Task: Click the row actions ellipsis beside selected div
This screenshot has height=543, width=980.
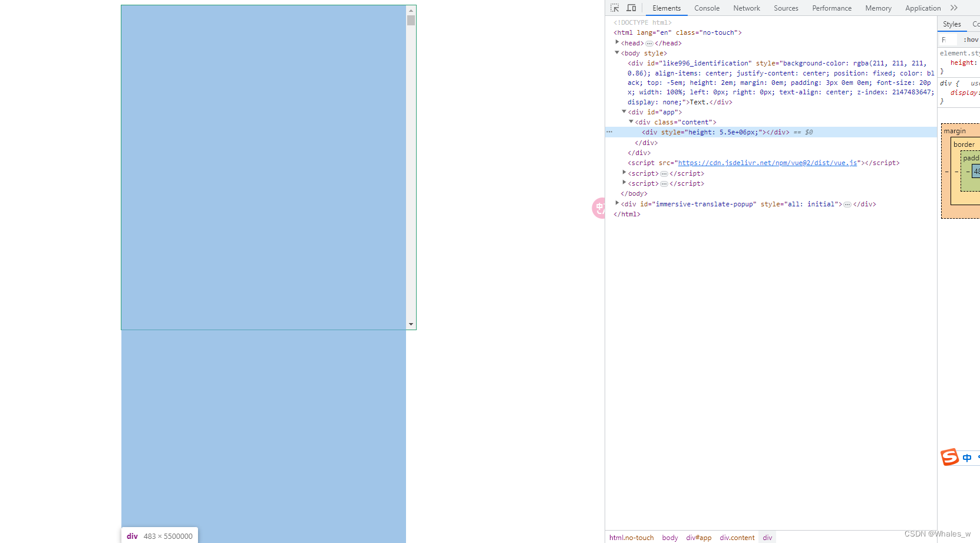Action: (609, 132)
